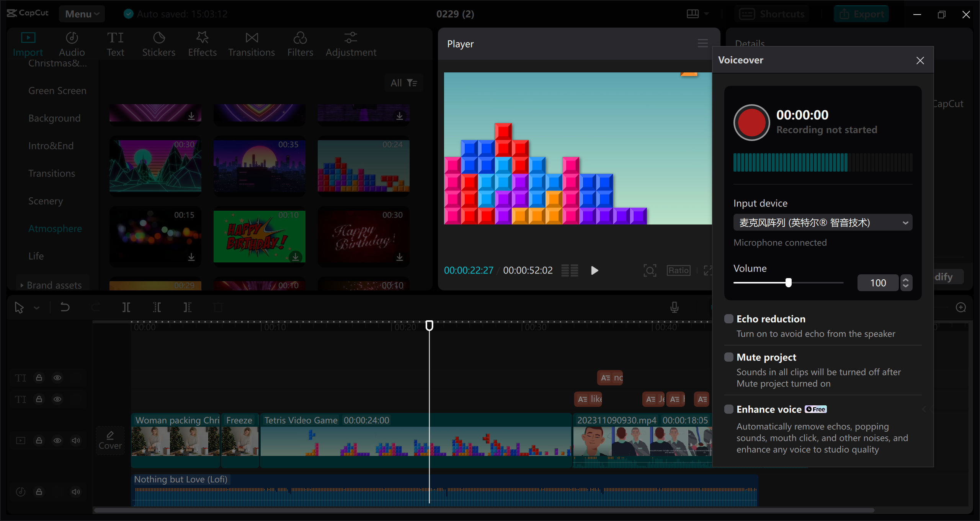Open the Filters panel
Image resolution: width=980 pixels, height=521 pixels.
(x=301, y=43)
